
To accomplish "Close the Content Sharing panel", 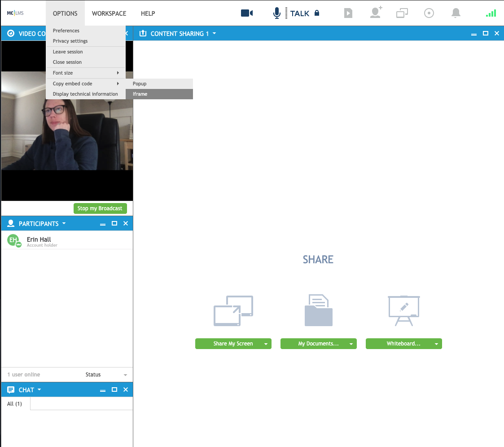I will [x=497, y=33].
